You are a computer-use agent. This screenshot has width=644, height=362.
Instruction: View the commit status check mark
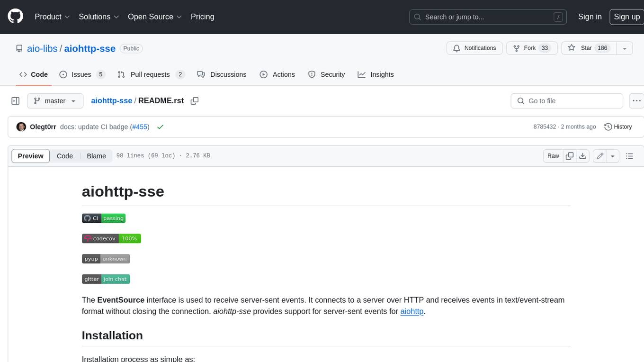point(160,127)
